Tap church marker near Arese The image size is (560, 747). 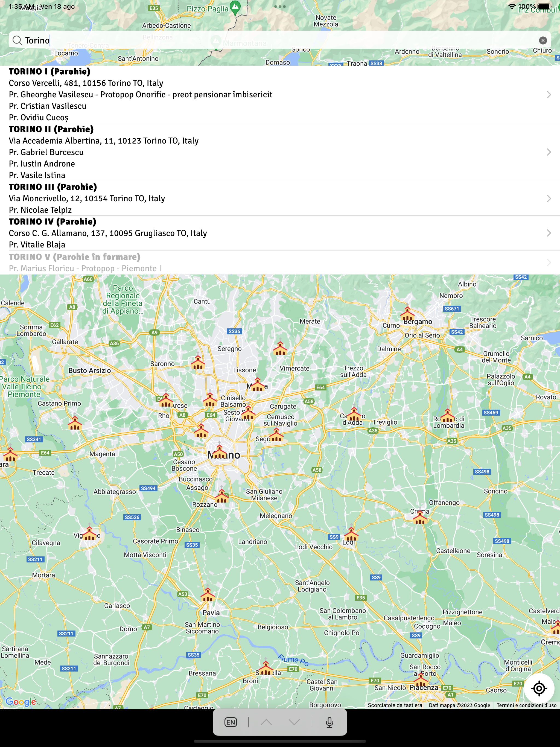pos(166,399)
